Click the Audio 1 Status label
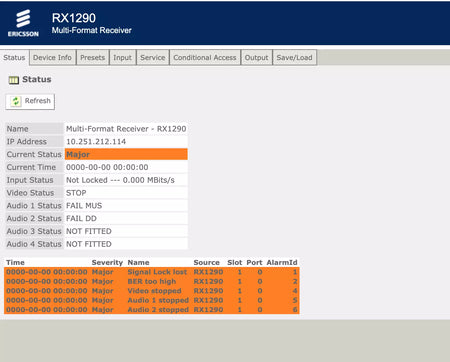Screen dimensions: 450x362 (34, 206)
